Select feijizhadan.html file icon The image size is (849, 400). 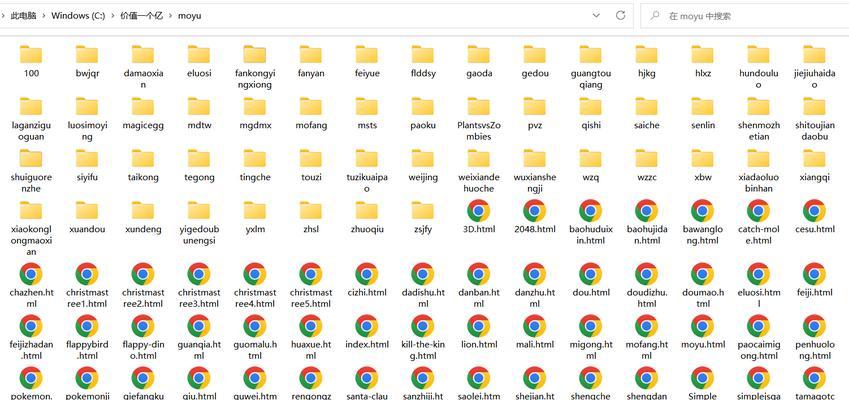(x=31, y=326)
